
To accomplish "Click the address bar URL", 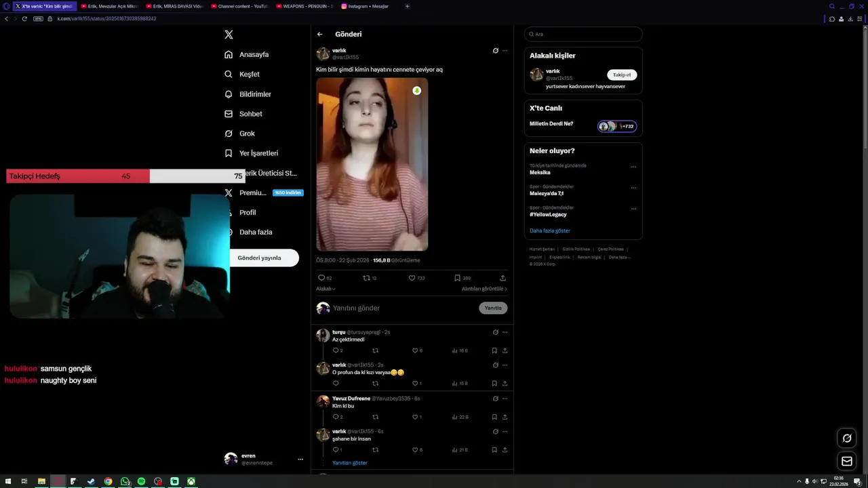I will [106, 19].
